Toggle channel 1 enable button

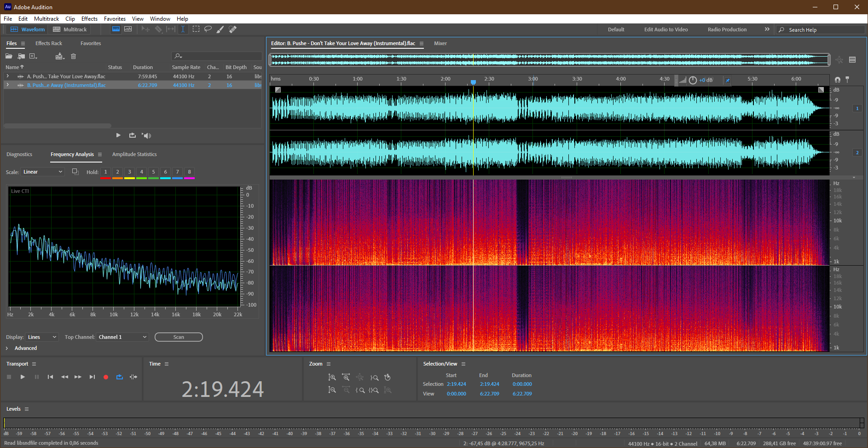coord(857,108)
